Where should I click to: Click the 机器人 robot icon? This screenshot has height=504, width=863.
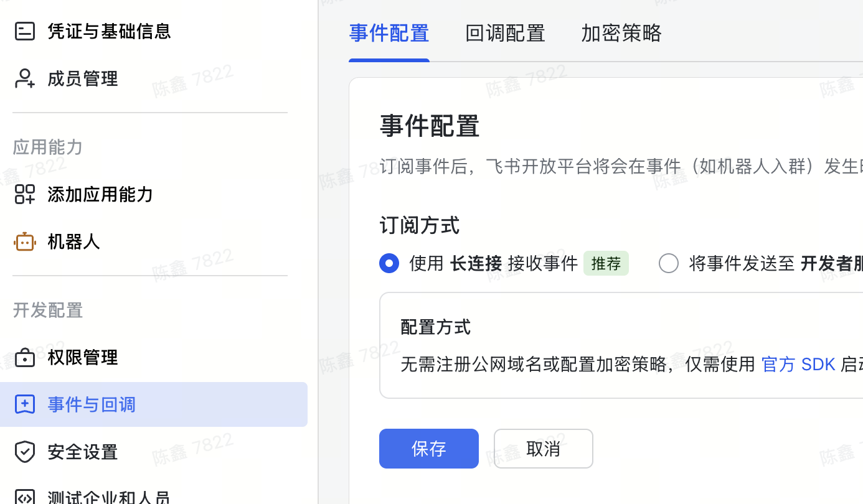(25, 241)
